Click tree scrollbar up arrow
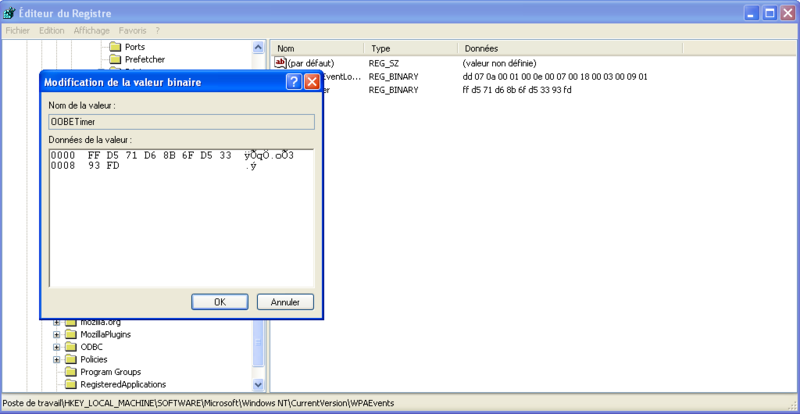 click(x=258, y=47)
